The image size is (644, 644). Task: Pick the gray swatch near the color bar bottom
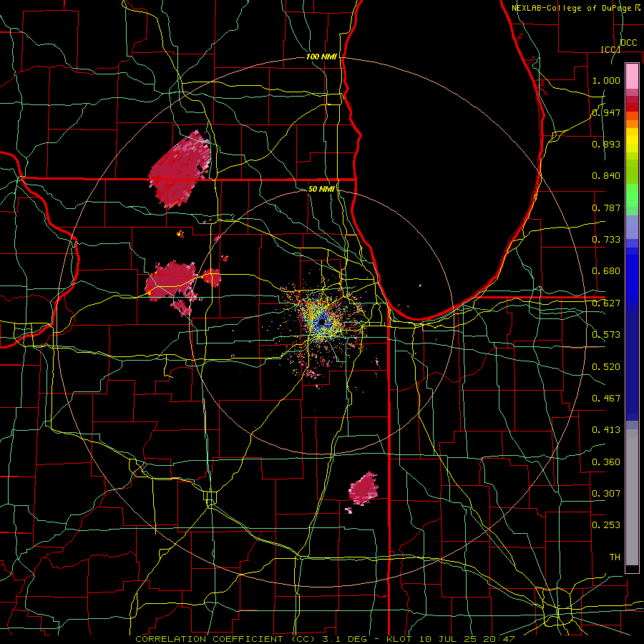click(632, 497)
